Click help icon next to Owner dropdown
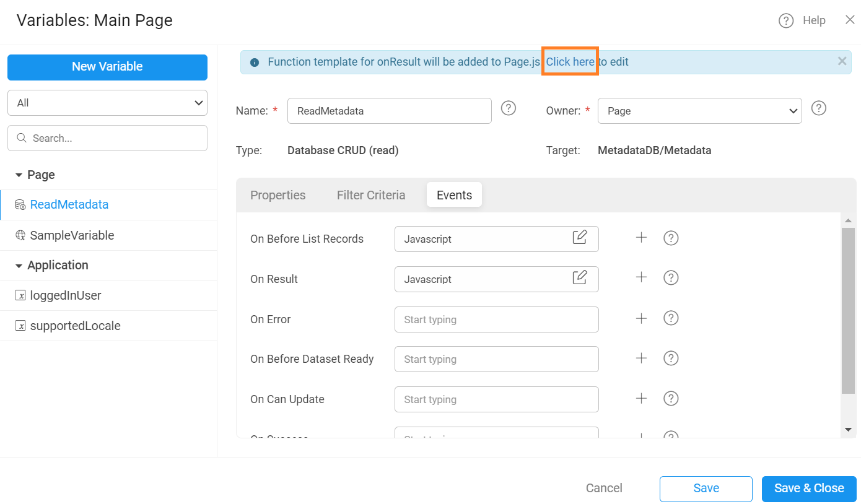The height and width of the screenshot is (504, 861). (x=819, y=108)
